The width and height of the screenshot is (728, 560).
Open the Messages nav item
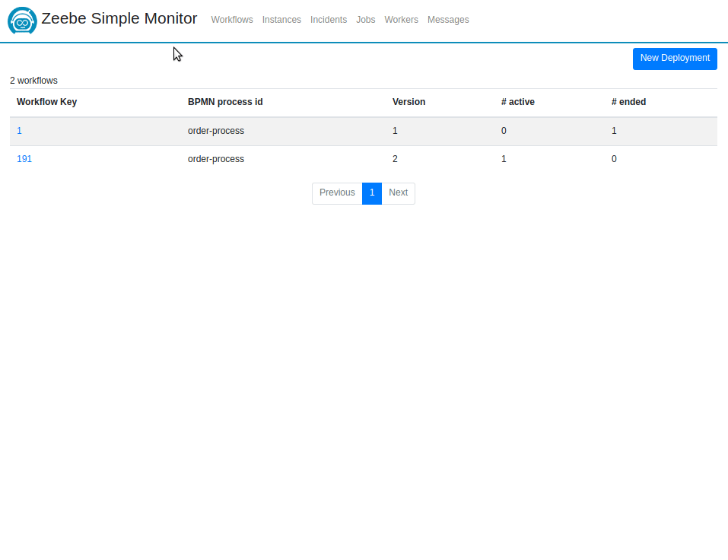coord(448,20)
